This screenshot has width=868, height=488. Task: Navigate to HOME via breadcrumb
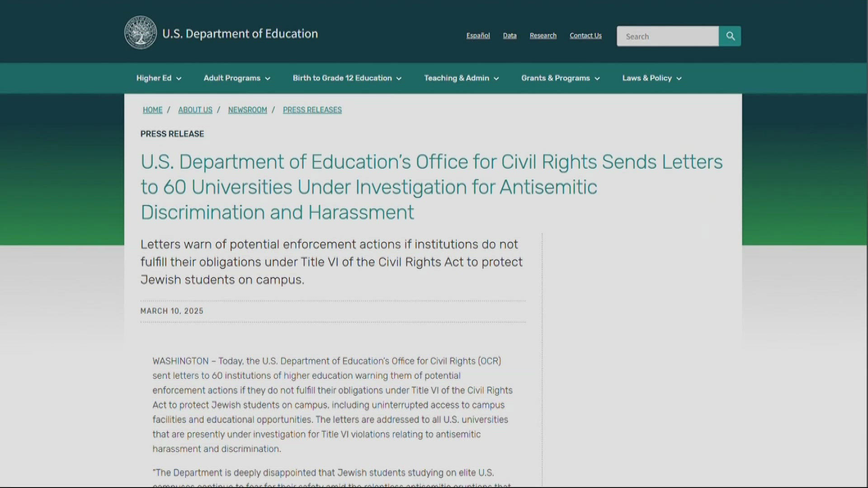[x=152, y=110]
